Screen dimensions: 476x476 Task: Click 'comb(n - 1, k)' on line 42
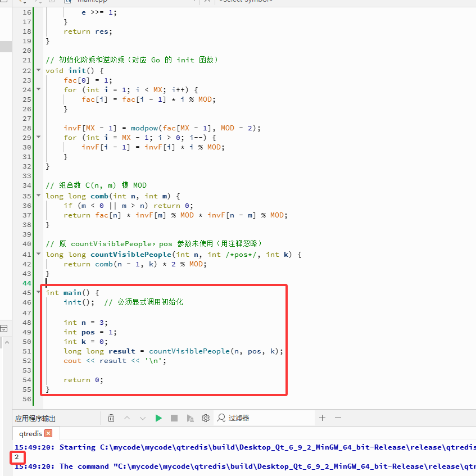[x=126, y=264]
